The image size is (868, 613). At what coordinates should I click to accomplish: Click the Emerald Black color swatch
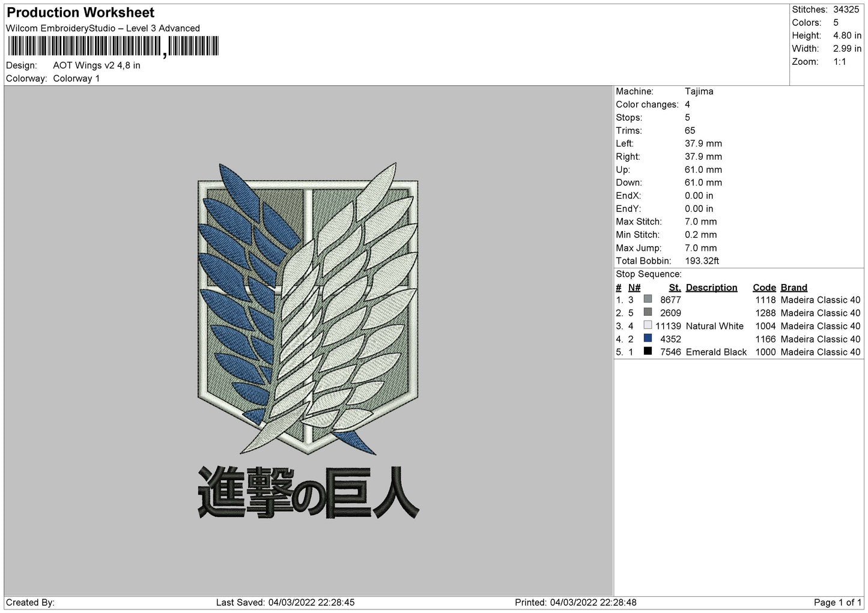pyautogui.click(x=648, y=352)
